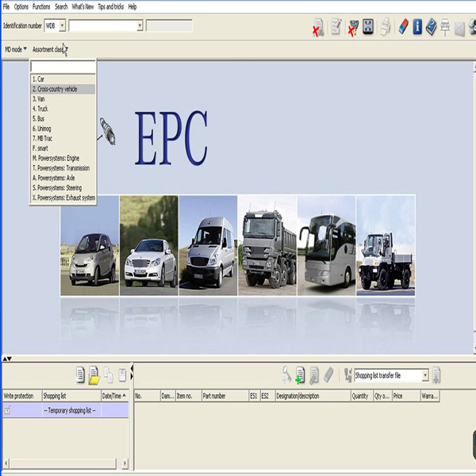Viewport: 476px width, 476px height.
Task: Select 2. Cross-country vehicle entry
Action: tap(63, 89)
